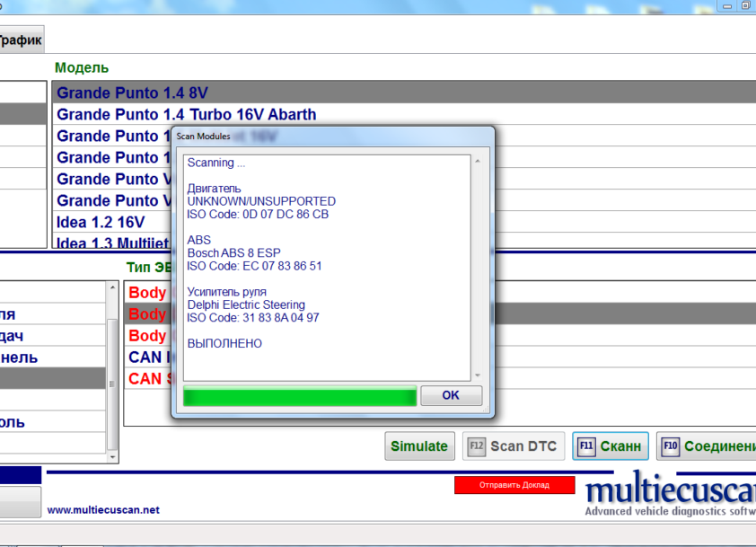This screenshot has width=756, height=547.
Task: Click the Simulate button
Action: click(418, 446)
